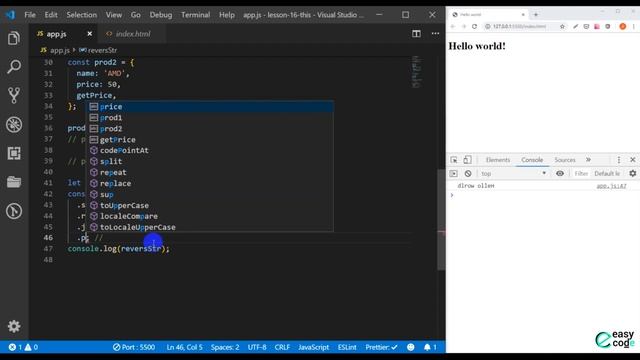Open new Chrome tab with plus
This screenshot has width=640, height=360.
(x=536, y=14)
